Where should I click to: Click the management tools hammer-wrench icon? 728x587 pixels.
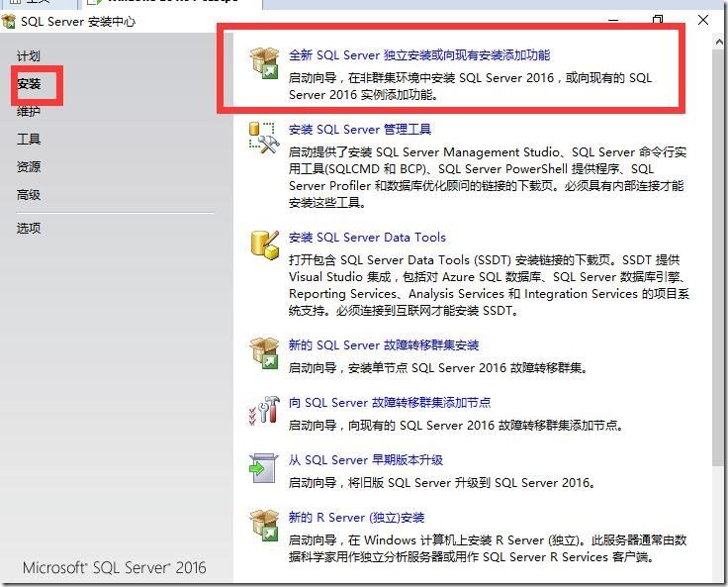[264, 138]
